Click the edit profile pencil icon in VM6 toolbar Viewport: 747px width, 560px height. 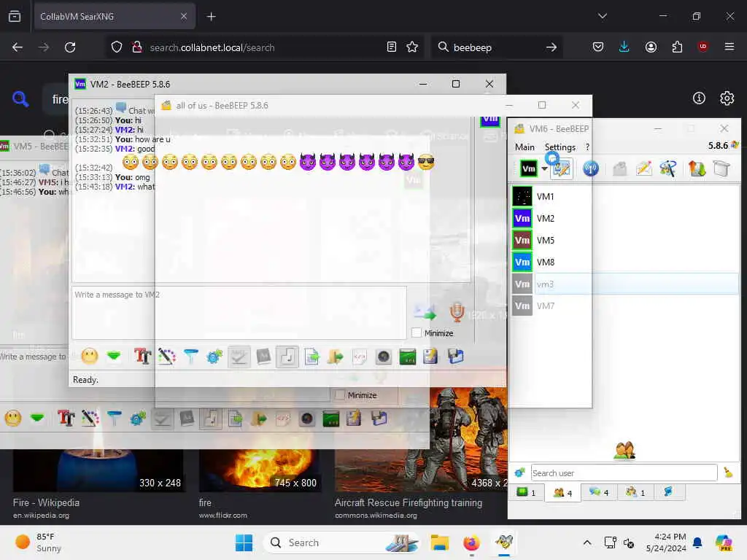[561, 168]
